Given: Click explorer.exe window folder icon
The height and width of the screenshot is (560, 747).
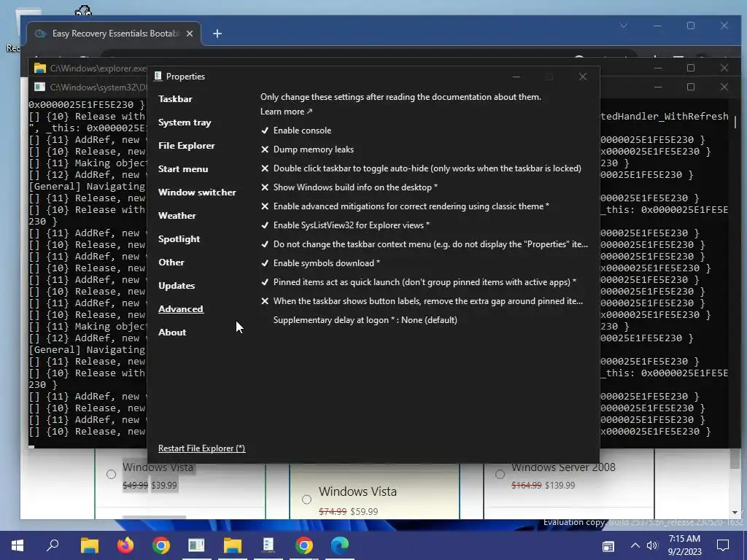Looking at the screenshot, I should pyautogui.click(x=40, y=68).
